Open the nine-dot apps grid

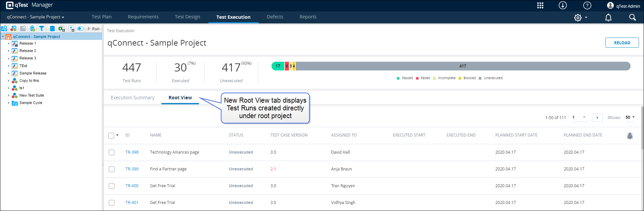pyautogui.click(x=540, y=5)
